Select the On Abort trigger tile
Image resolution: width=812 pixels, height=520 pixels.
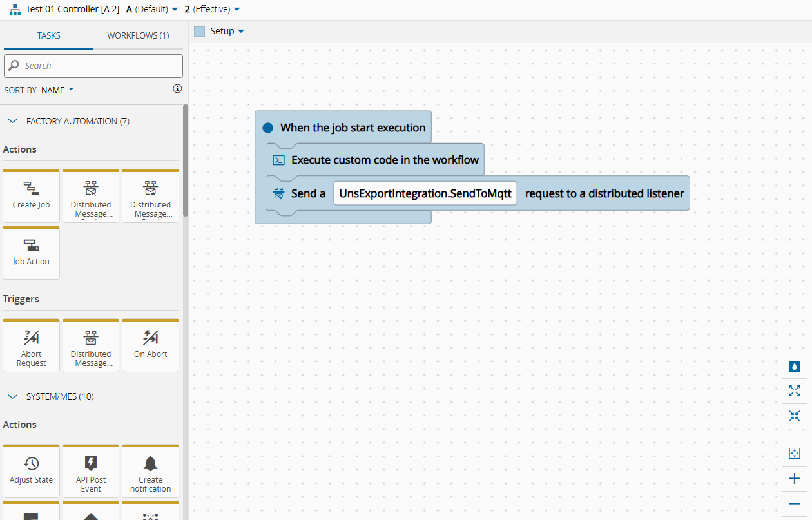point(150,345)
